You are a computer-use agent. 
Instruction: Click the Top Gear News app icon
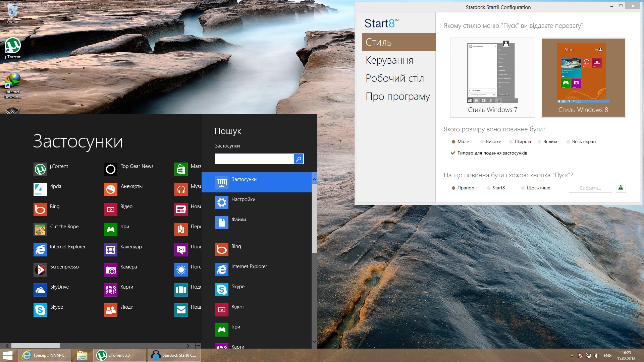point(111,169)
